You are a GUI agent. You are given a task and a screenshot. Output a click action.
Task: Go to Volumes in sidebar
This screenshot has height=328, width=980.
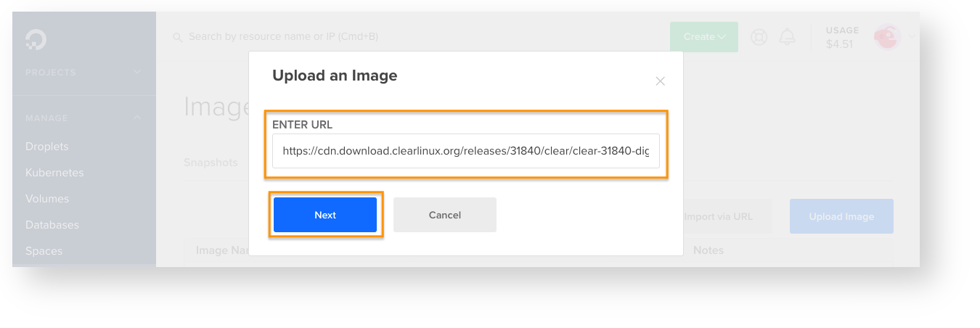[x=47, y=199]
